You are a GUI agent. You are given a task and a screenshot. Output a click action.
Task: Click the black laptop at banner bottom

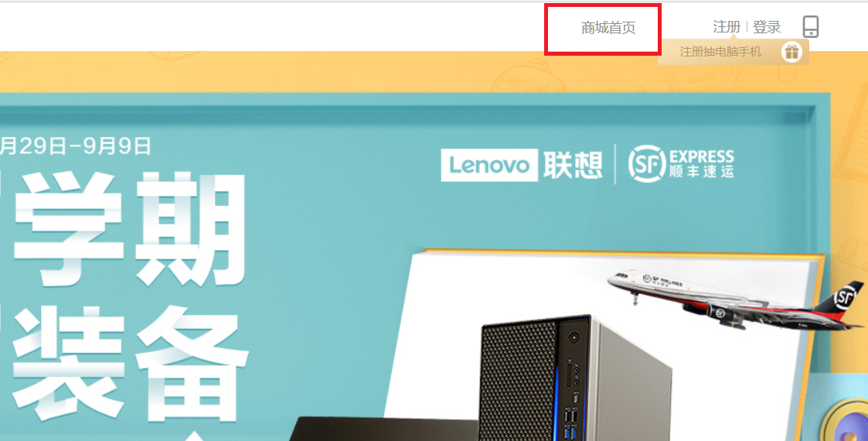[x=383, y=429]
